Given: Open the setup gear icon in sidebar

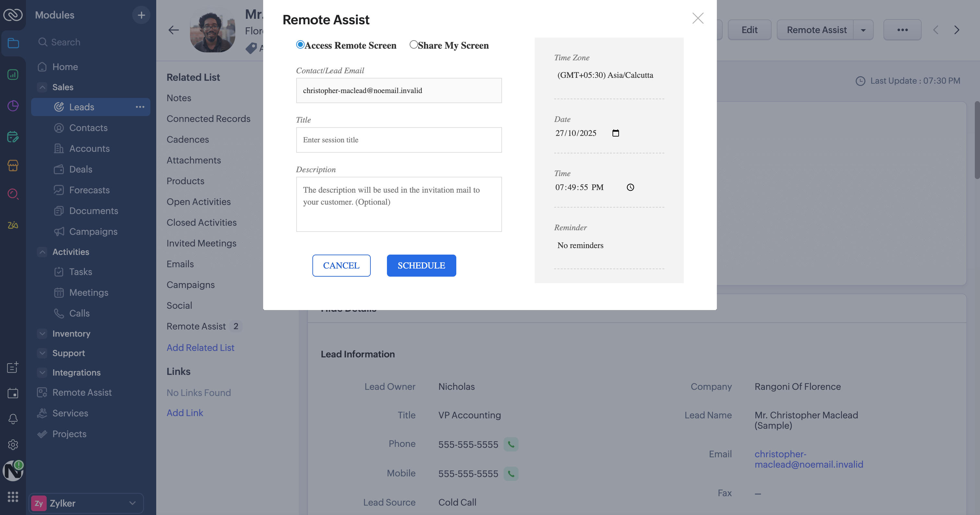Looking at the screenshot, I should click(x=13, y=445).
